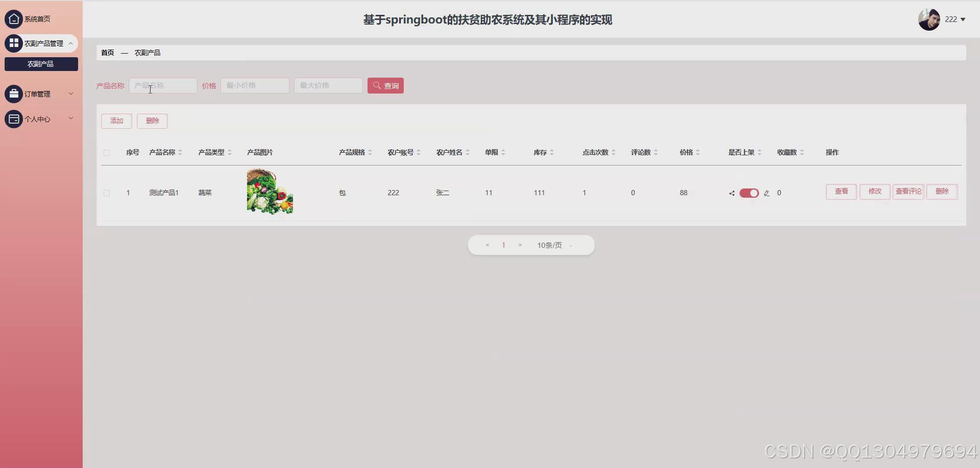The width and height of the screenshot is (980, 468).
Task: Click the magnifier icon inside 查询 button
Action: [x=377, y=85]
